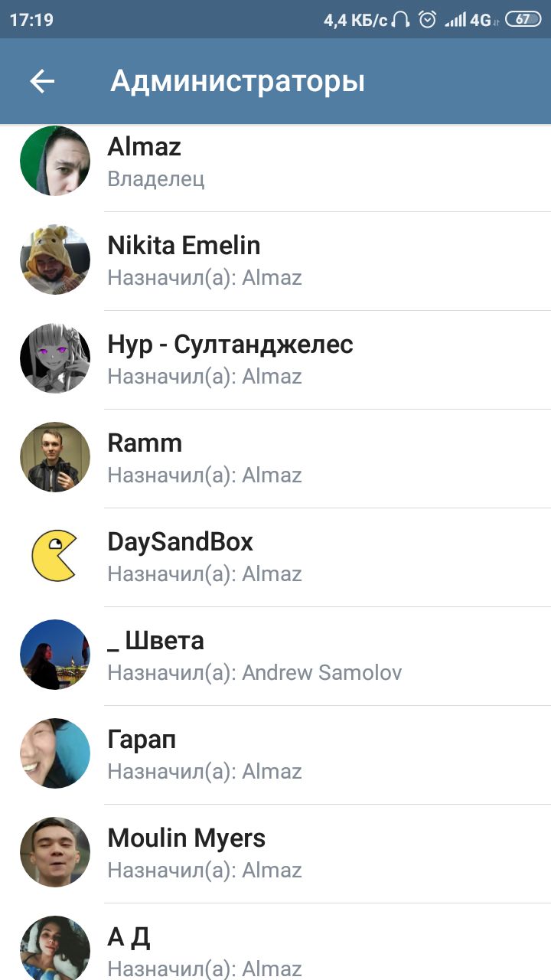Select admin named _ Швета
The height and width of the screenshot is (980, 551).
[x=275, y=656]
